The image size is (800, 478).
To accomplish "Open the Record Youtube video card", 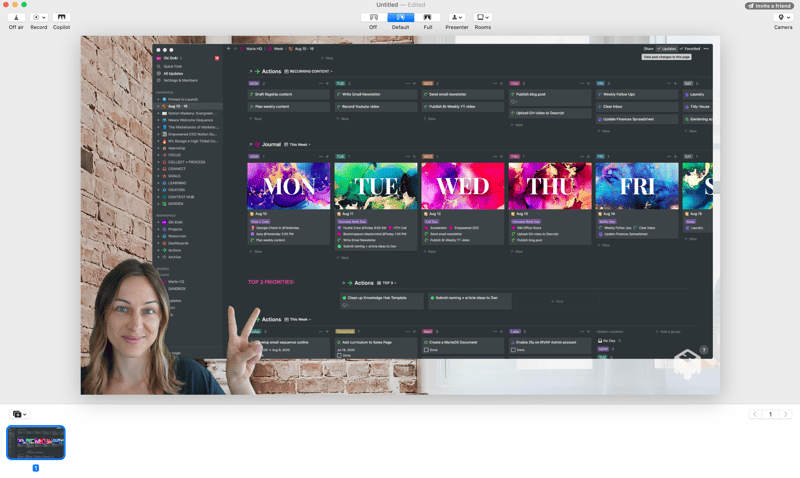I will click(376, 107).
